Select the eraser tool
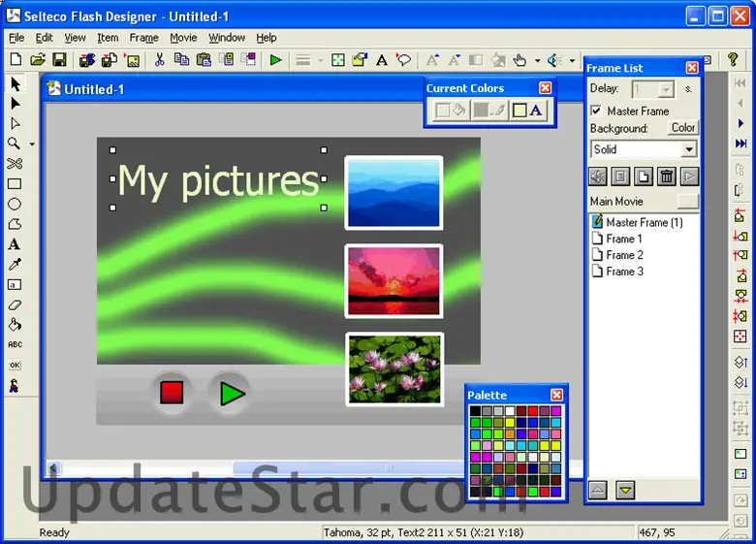This screenshot has width=756, height=544. [15, 304]
